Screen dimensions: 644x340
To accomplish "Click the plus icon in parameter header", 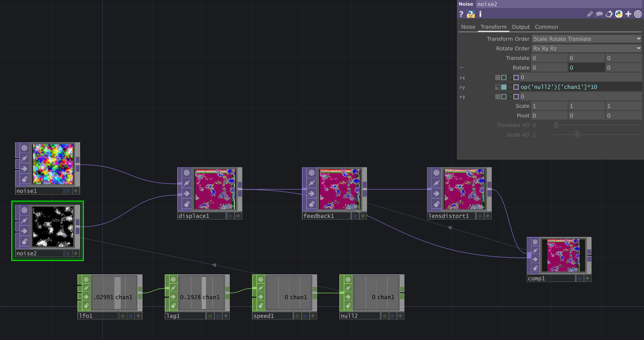I will [x=628, y=14].
